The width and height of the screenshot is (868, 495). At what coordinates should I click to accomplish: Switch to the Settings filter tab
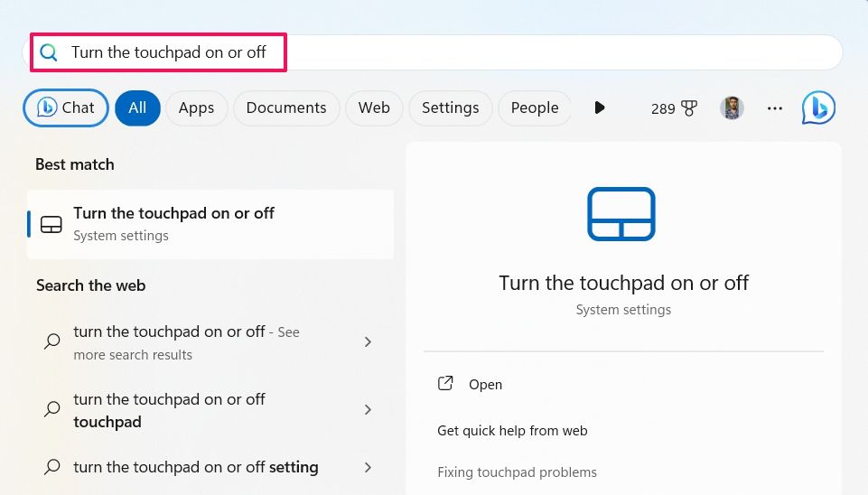click(450, 107)
